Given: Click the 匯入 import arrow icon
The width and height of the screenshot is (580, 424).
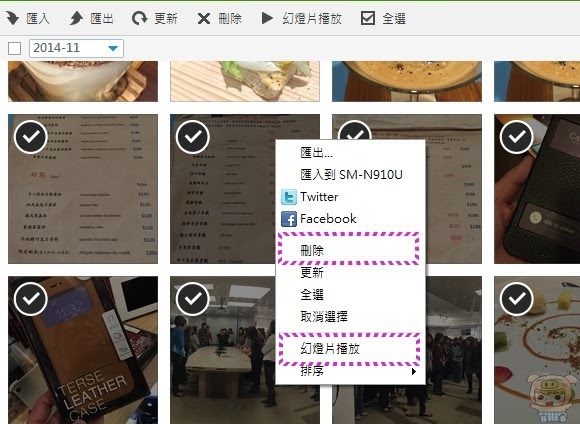Looking at the screenshot, I should pyautogui.click(x=12, y=18).
